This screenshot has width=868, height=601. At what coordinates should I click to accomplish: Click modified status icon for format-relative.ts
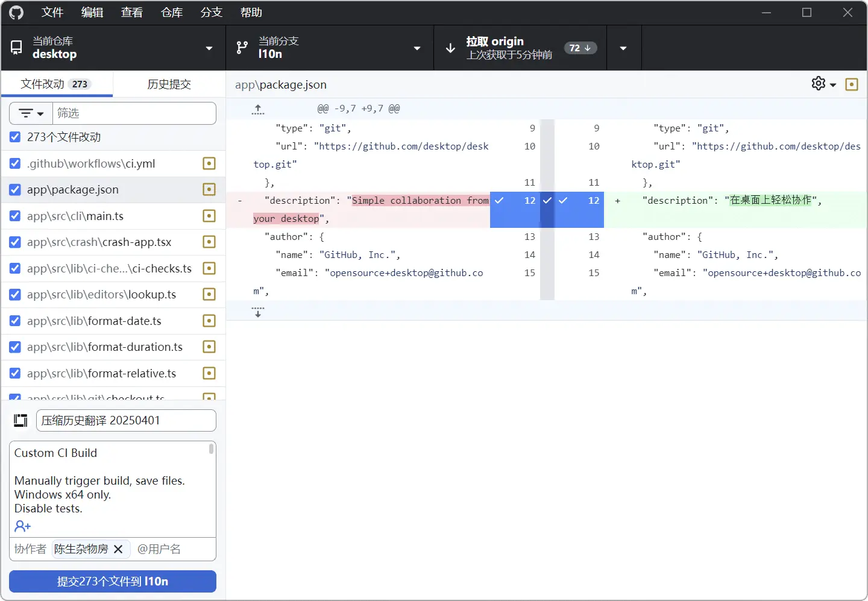point(209,373)
